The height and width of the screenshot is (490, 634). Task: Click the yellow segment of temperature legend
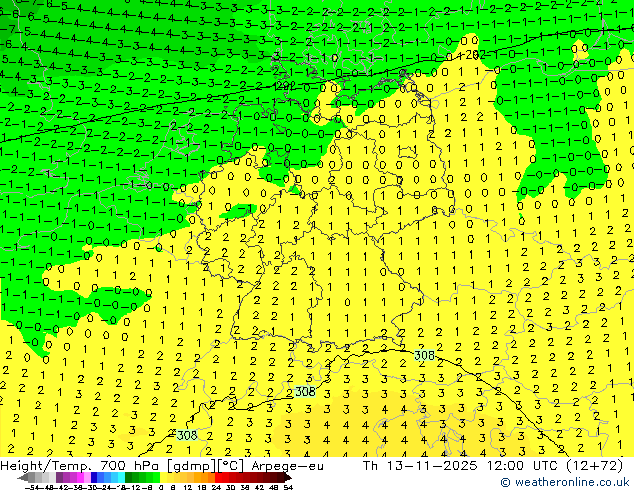164,477
